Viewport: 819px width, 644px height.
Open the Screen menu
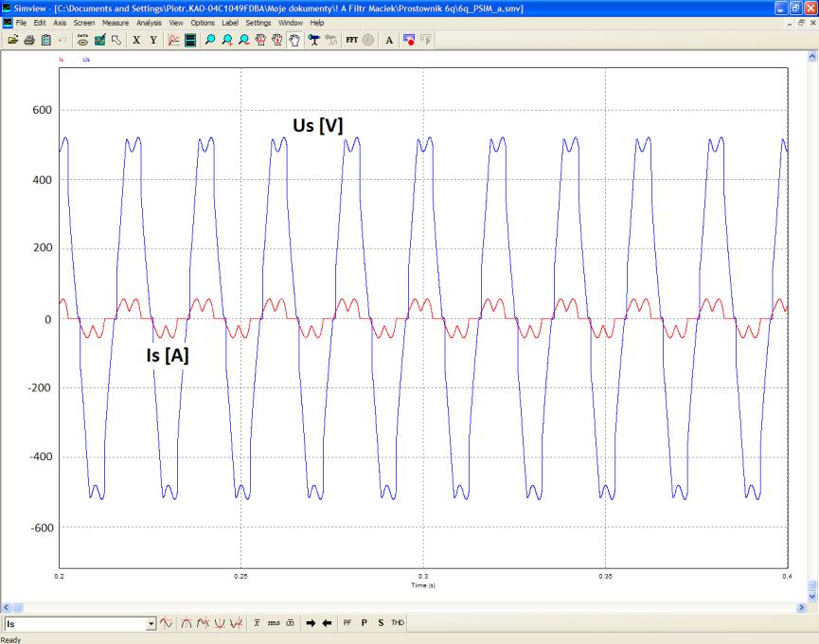(x=84, y=23)
